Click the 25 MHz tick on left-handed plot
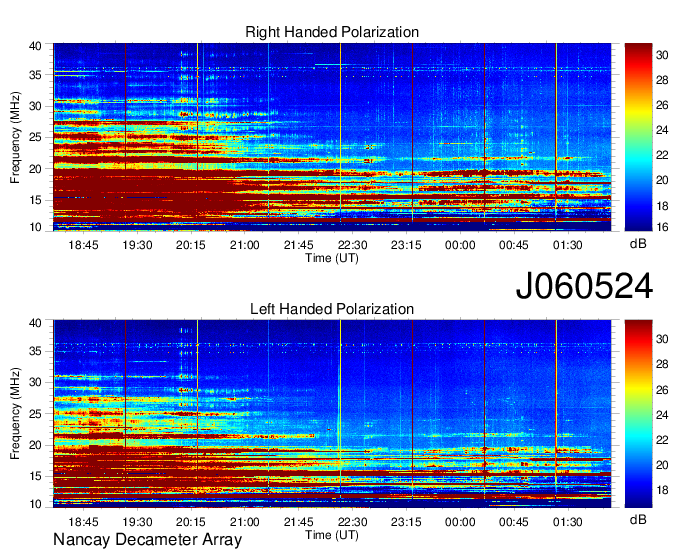 [x=35, y=414]
